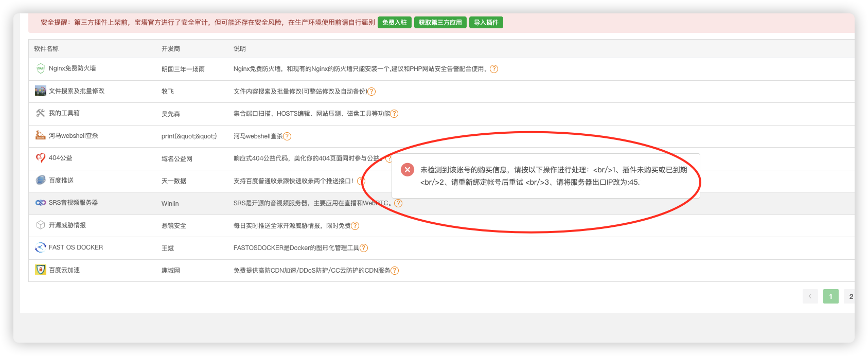868x356 pixels.
Task: Click developer 王斌
Action: point(168,248)
